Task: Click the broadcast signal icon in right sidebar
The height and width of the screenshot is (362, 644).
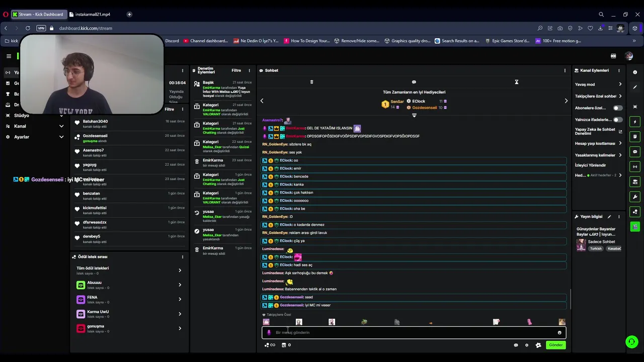Action: coord(635,166)
